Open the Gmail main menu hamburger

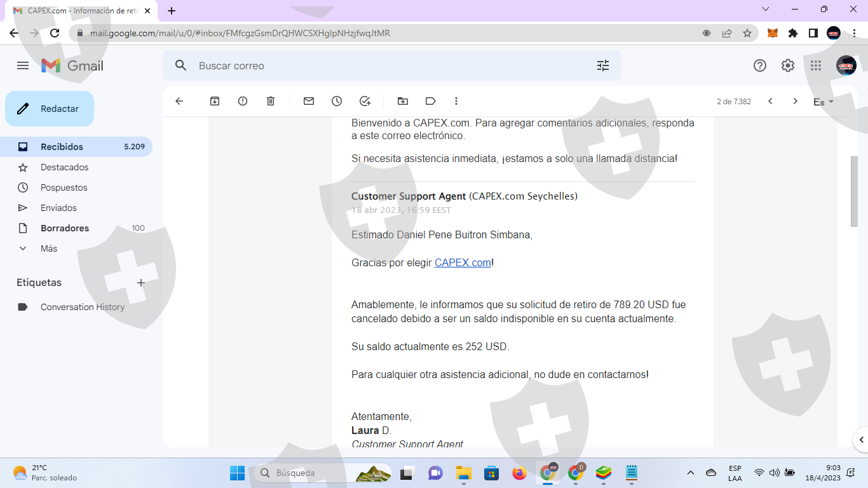[x=23, y=65]
